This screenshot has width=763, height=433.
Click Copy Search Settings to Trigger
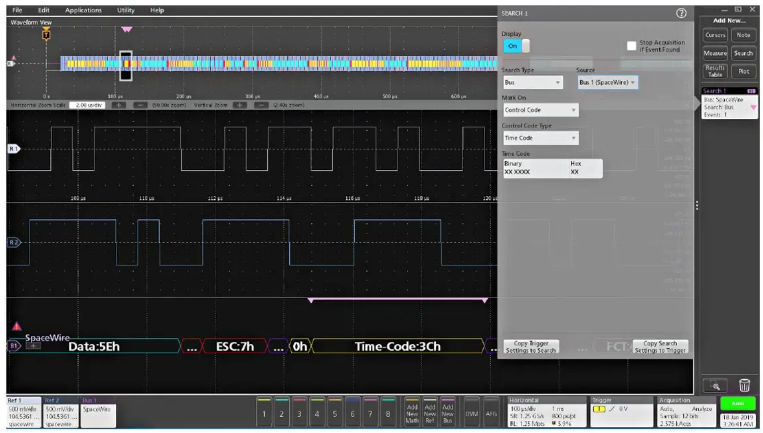(660, 347)
